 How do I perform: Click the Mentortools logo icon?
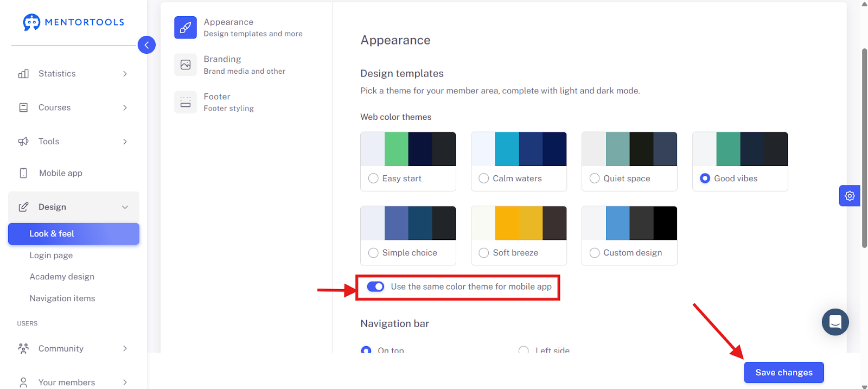(x=31, y=22)
